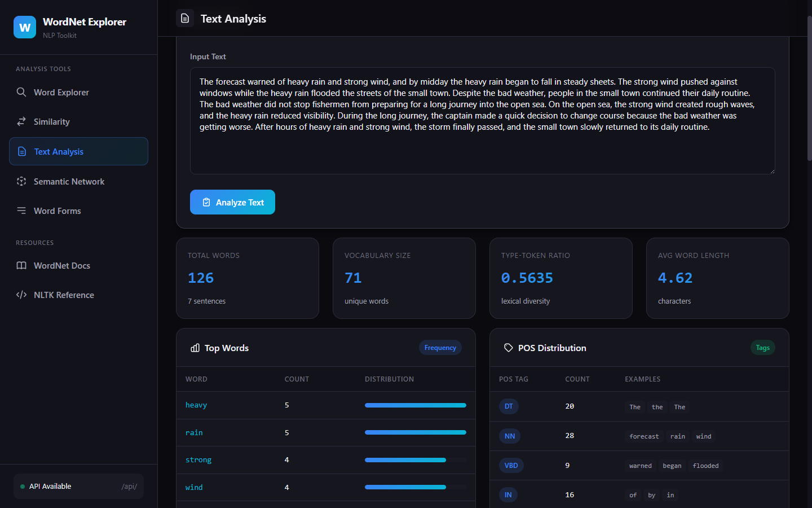Click the 'lexical diversity' caption
Screen dimensions: 812x508
(x=526, y=301)
